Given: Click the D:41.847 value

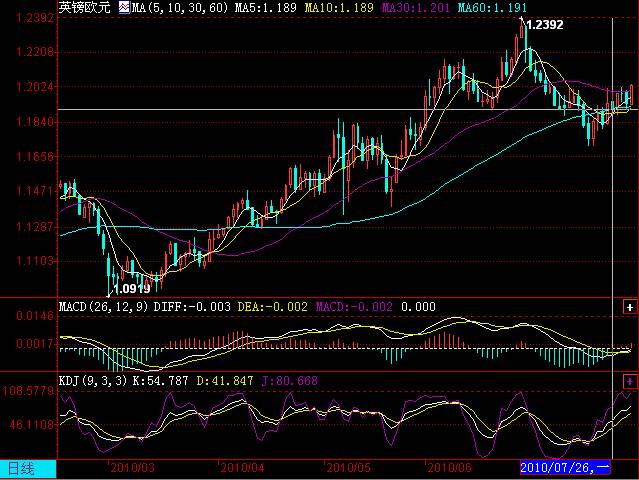Looking at the screenshot, I should [225, 381].
